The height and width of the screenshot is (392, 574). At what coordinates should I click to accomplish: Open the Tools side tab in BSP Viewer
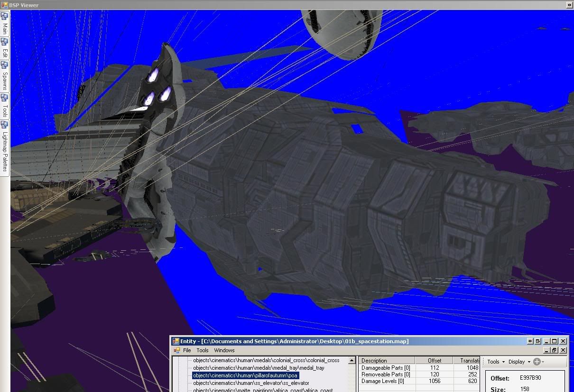pos(5,106)
